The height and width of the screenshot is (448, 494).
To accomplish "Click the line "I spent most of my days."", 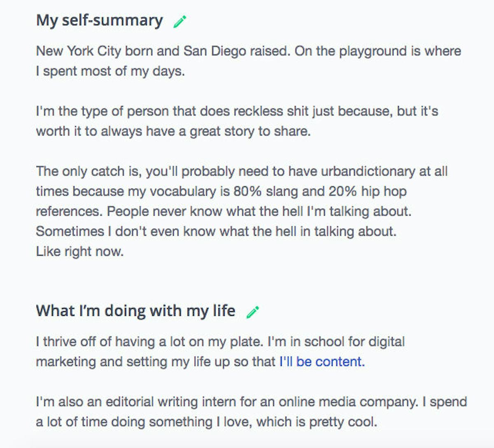I will 110,71.
